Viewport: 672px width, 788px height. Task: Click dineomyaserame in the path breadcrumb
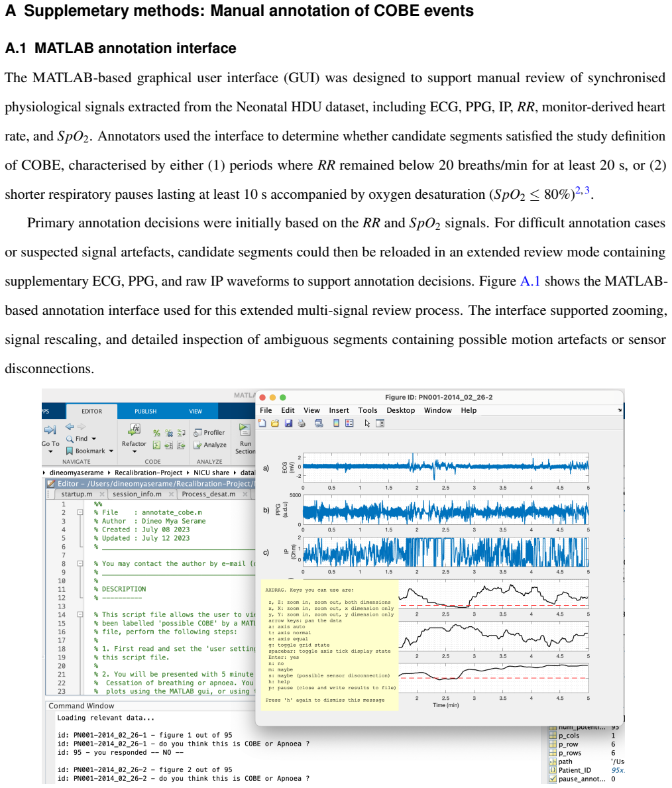(x=76, y=473)
